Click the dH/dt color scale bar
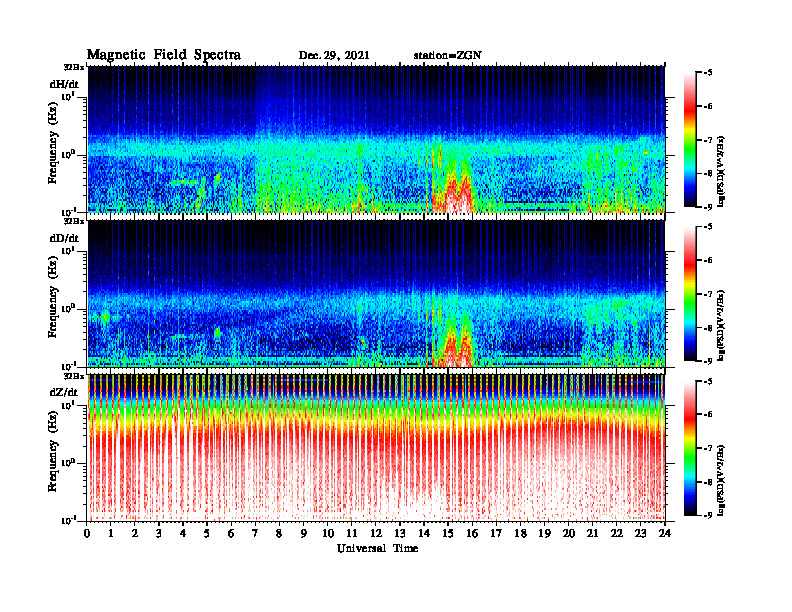Screen dimensions: 792x612 click(x=690, y=139)
